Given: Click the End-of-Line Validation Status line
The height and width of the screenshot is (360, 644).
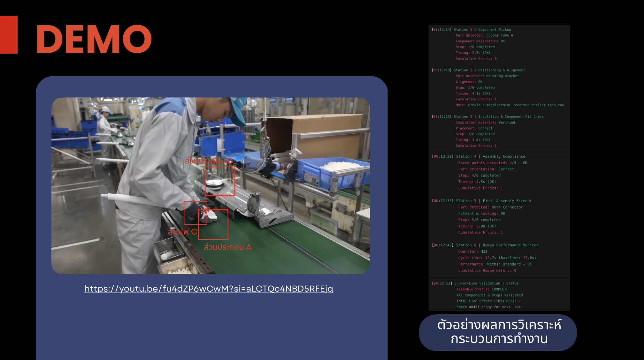Looking at the screenshot, I should click(475, 283).
